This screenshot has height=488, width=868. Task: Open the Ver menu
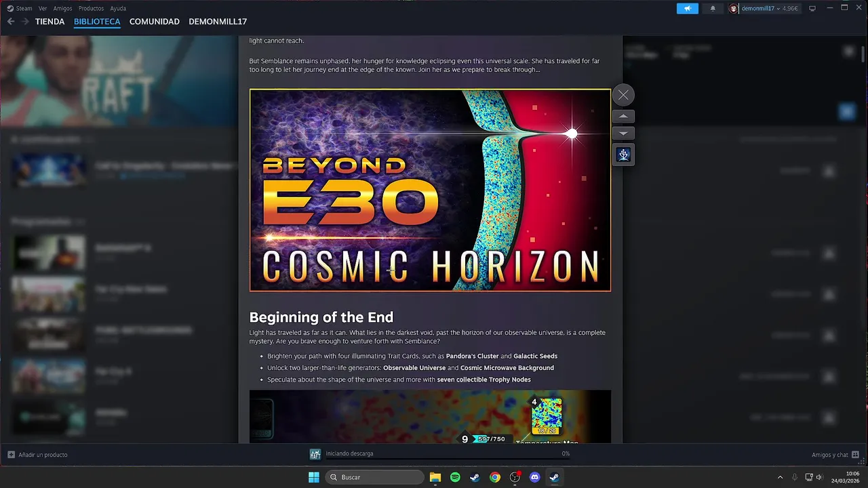point(43,8)
